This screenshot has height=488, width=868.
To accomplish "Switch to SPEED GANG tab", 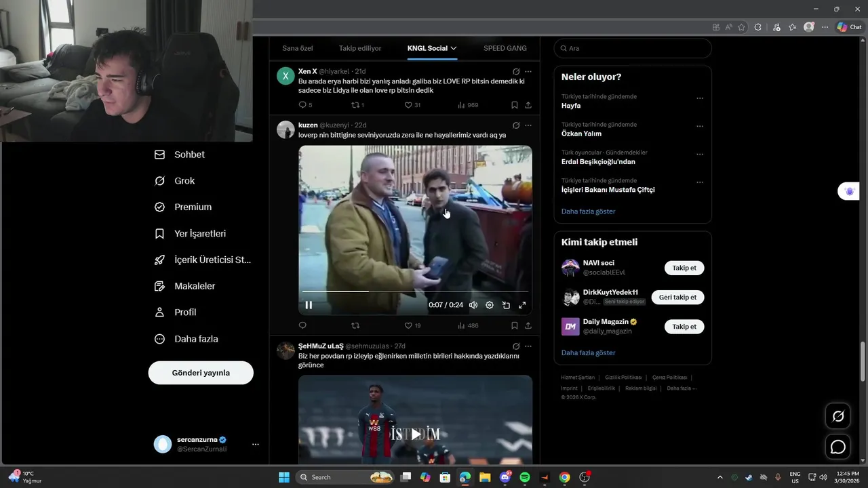I will tap(505, 48).
